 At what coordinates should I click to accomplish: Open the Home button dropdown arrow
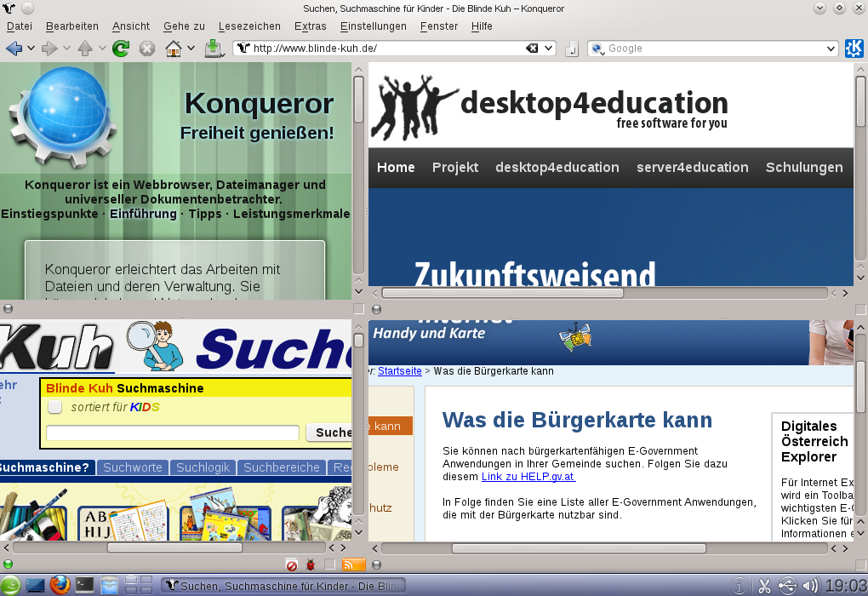[191, 49]
